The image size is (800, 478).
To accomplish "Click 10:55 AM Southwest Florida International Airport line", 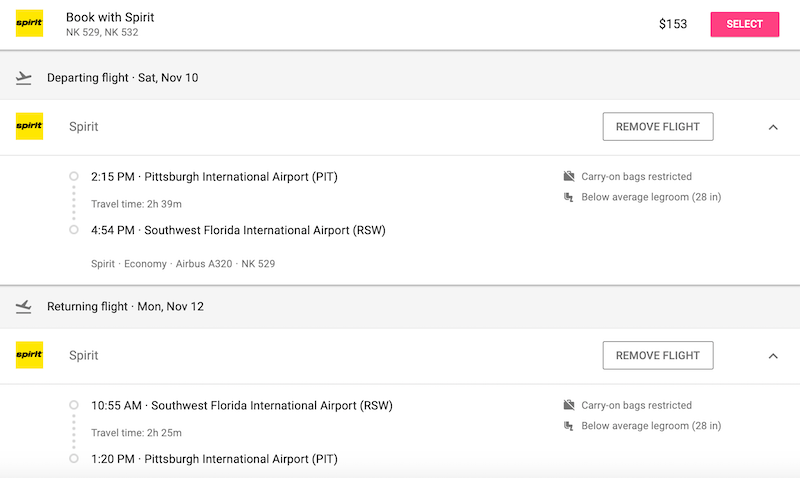I will 242,406.
